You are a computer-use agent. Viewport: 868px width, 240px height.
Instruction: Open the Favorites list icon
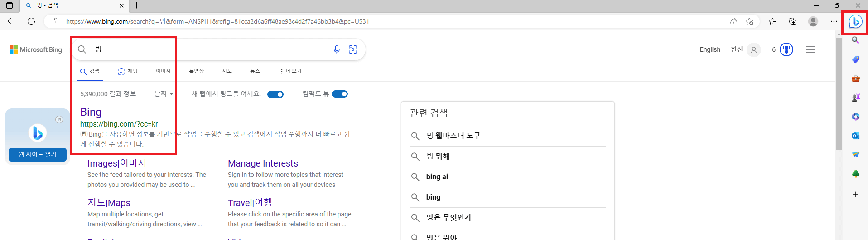tap(772, 21)
